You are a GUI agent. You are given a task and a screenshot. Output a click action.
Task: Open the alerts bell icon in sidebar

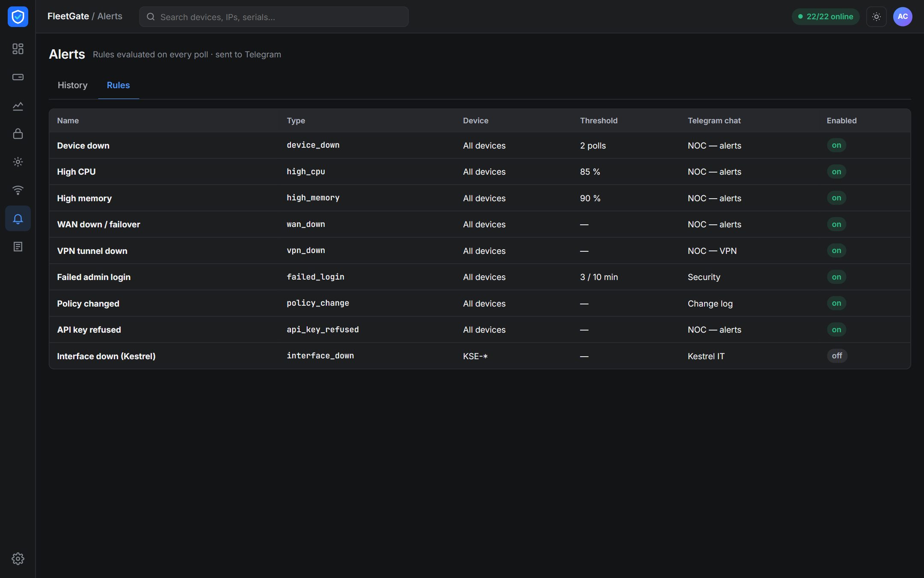[18, 218]
